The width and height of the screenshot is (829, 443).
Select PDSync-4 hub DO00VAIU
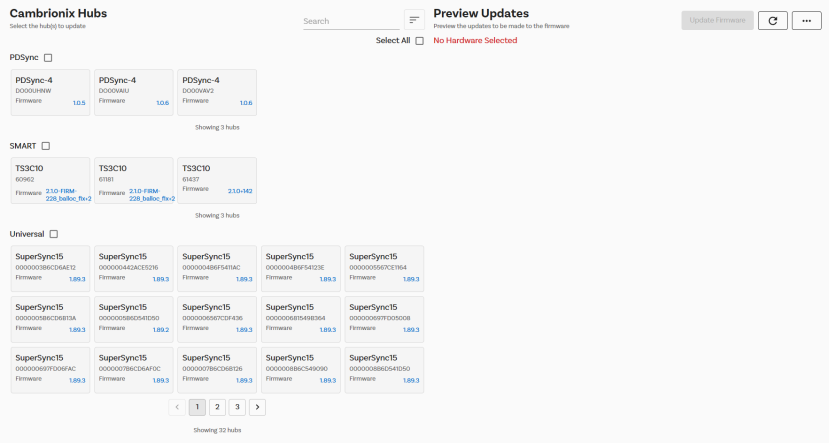click(x=134, y=93)
